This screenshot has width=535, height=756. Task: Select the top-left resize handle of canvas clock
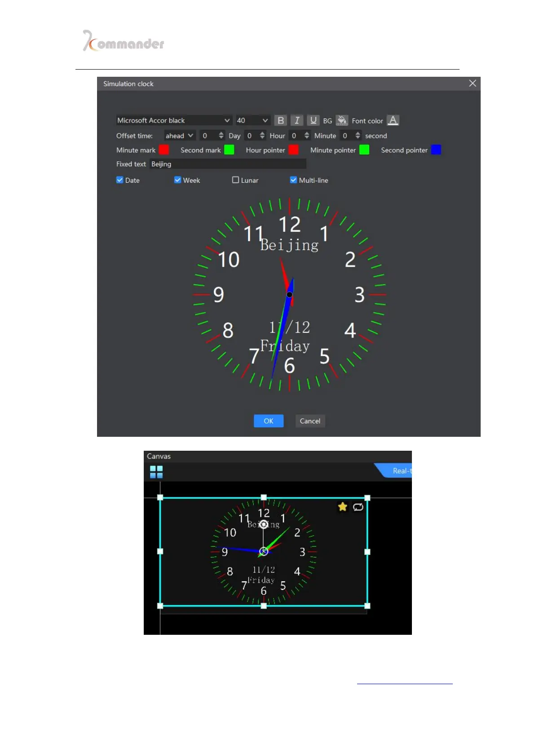pos(160,498)
